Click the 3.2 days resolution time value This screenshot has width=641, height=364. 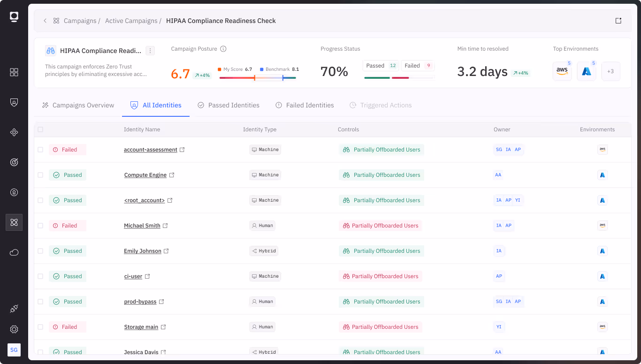(x=482, y=72)
